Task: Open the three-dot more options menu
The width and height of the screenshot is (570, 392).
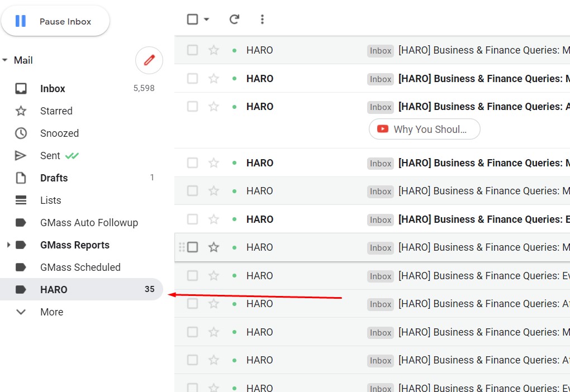Action: (x=262, y=19)
